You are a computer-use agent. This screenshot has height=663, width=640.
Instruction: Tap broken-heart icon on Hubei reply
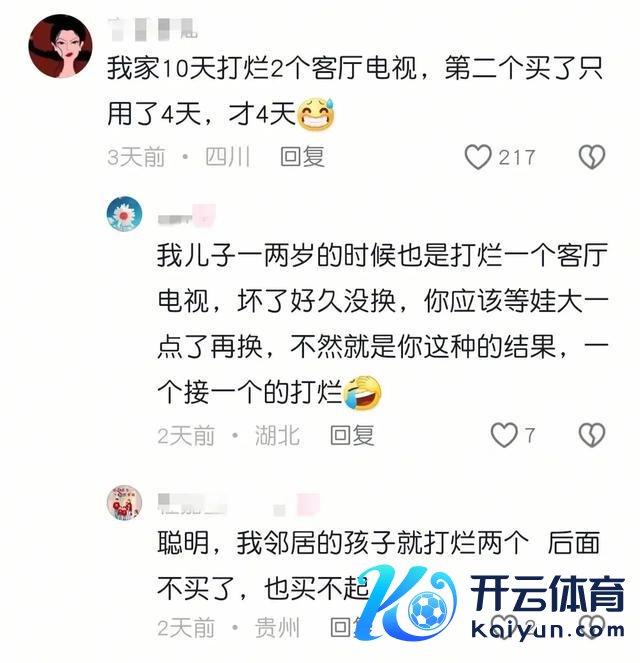point(591,435)
